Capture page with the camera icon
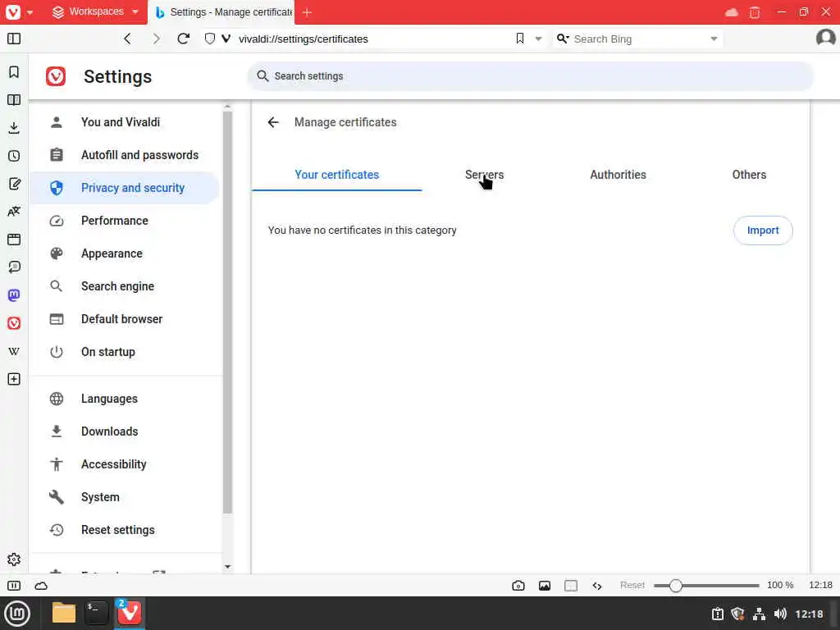 pos(518,585)
